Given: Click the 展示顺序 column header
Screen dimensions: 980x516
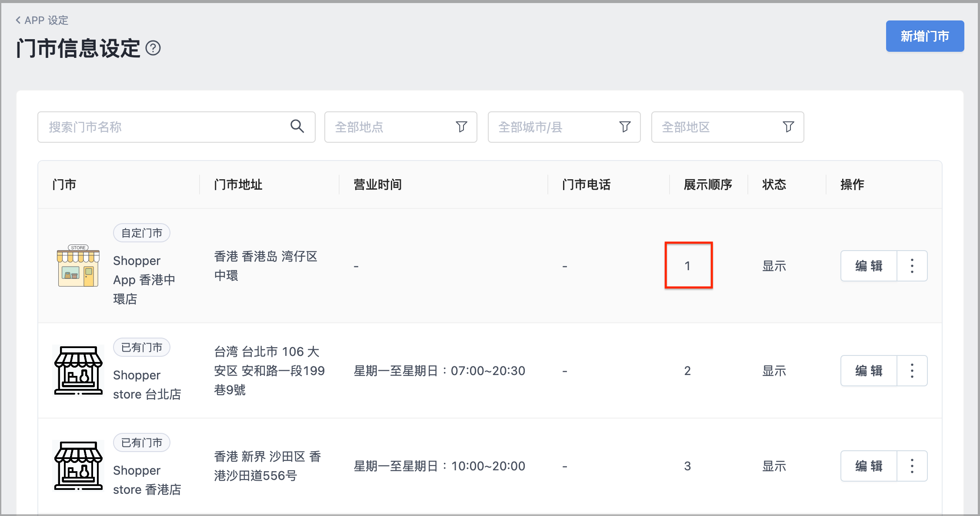Looking at the screenshot, I should click(708, 184).
